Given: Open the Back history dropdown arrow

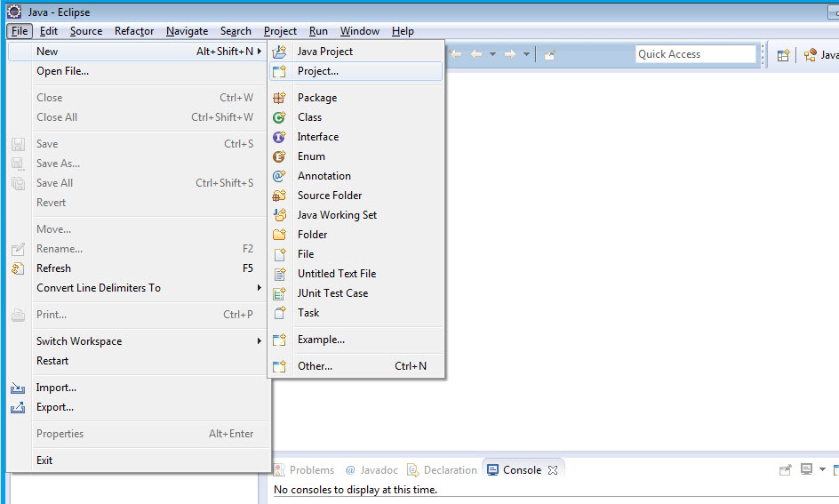Looking at the screenshot, I should (x=492, y=54).
